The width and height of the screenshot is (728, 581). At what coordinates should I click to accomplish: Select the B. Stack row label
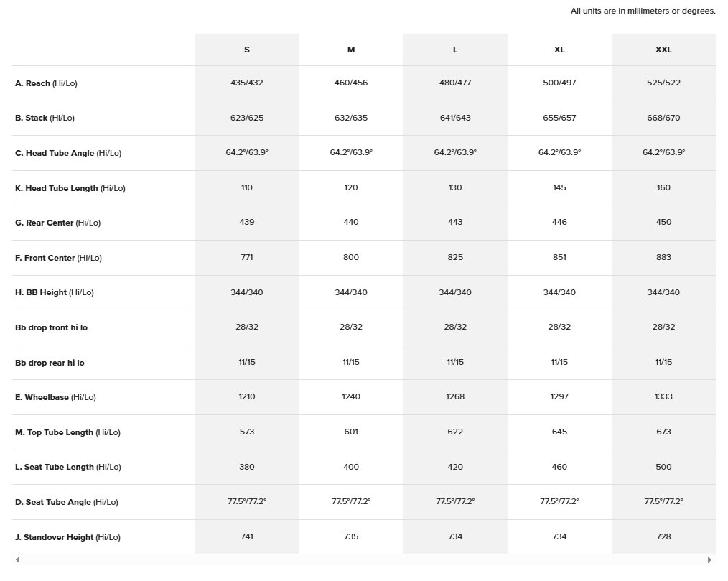(45, 118)
